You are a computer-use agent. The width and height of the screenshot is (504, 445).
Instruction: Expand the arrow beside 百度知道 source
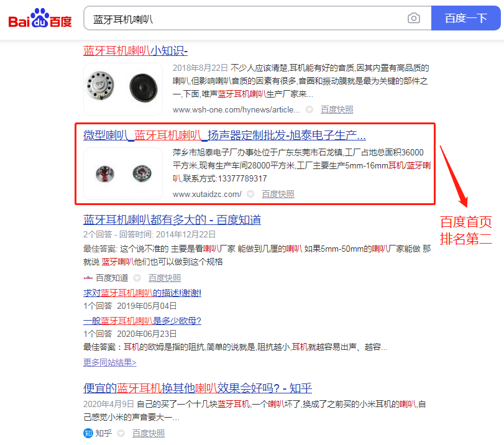137,278
